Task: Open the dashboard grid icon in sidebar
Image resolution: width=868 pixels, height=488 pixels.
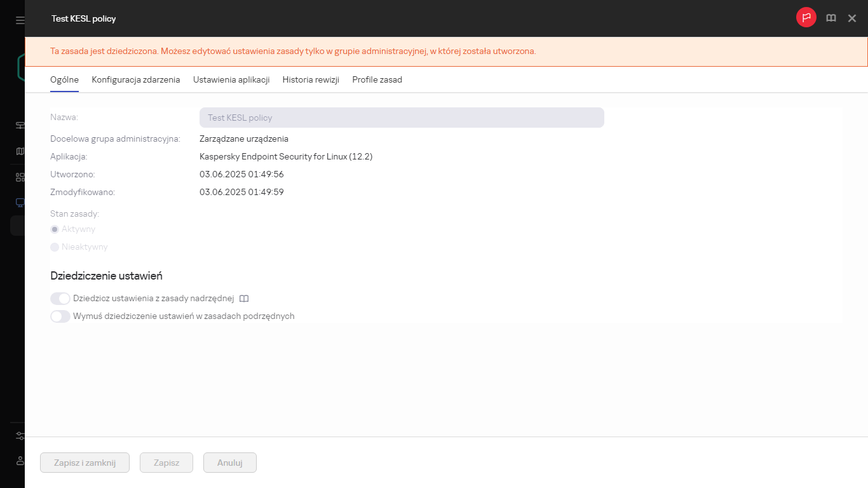Action: tap(20, 177)
